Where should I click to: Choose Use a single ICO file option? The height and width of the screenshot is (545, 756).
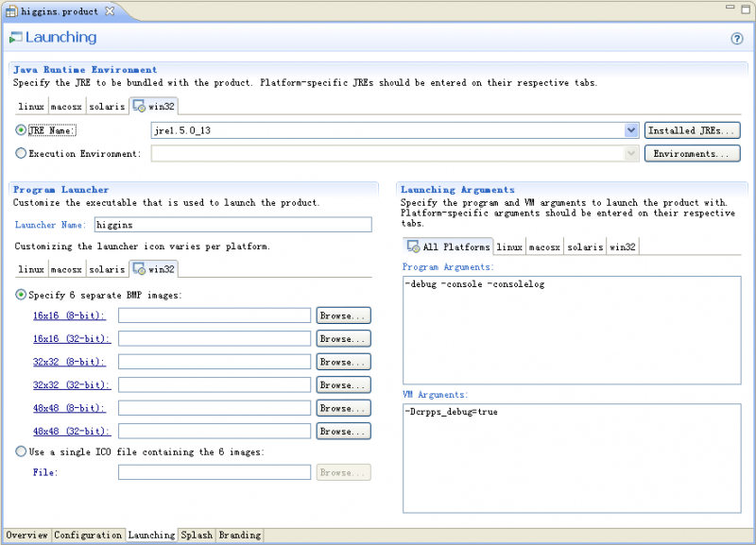pyautogui.click(x=21, y=451)
